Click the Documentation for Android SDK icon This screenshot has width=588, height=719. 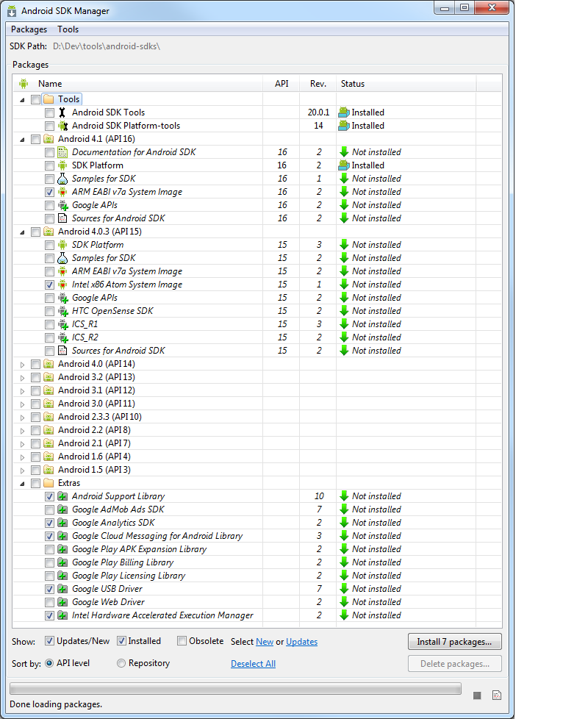point(62,152)
